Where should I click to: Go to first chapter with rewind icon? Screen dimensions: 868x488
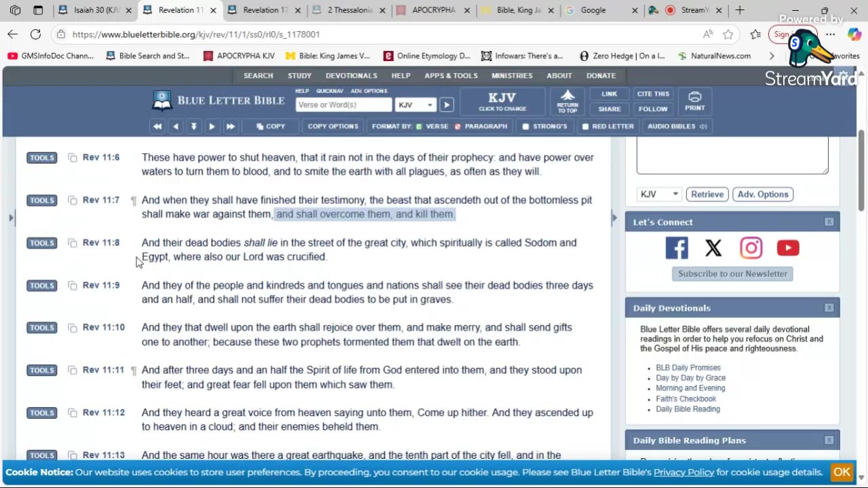(157, 126)
